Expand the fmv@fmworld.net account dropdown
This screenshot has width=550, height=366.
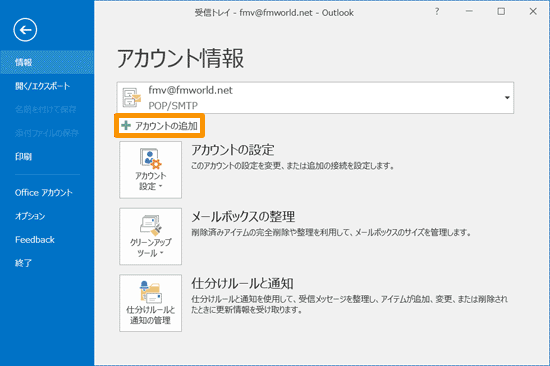click(507, 98)
